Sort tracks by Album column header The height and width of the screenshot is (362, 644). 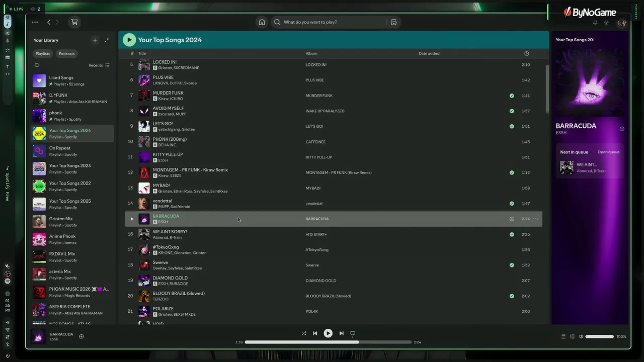coord(311,53)
